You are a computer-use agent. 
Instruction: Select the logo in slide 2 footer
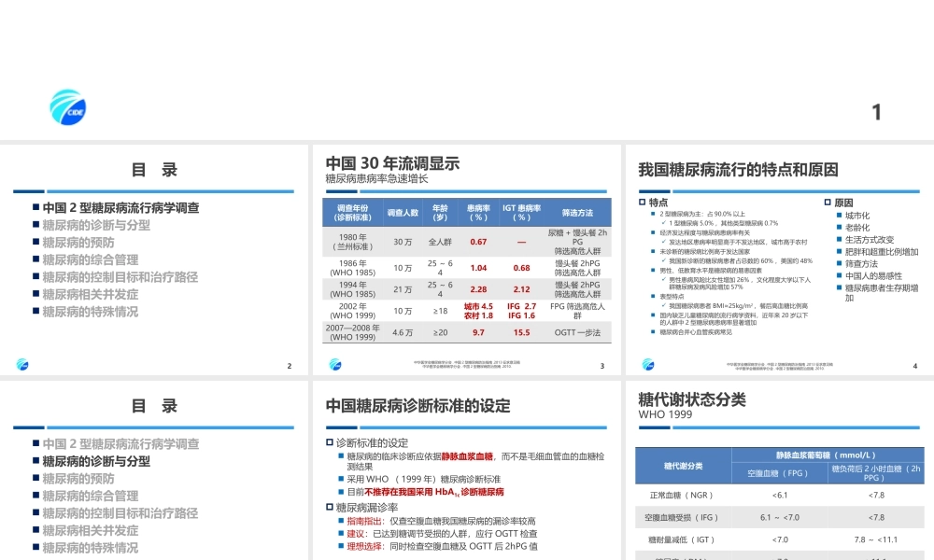coord(23,363)
